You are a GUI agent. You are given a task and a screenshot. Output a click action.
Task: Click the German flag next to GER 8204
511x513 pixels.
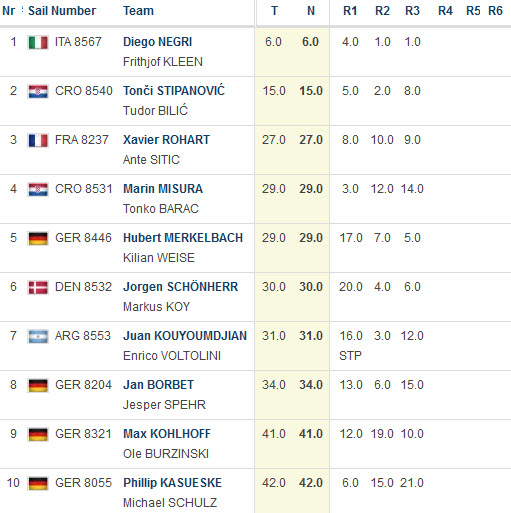(38, 386)
